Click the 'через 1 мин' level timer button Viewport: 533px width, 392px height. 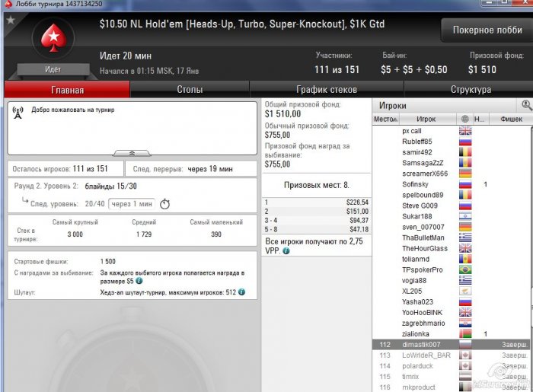click(x=132, y=204)
